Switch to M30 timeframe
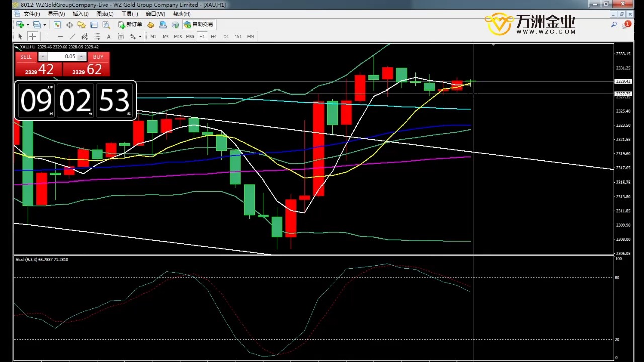Viewport: 644px width, 362px height. [190, 36]
